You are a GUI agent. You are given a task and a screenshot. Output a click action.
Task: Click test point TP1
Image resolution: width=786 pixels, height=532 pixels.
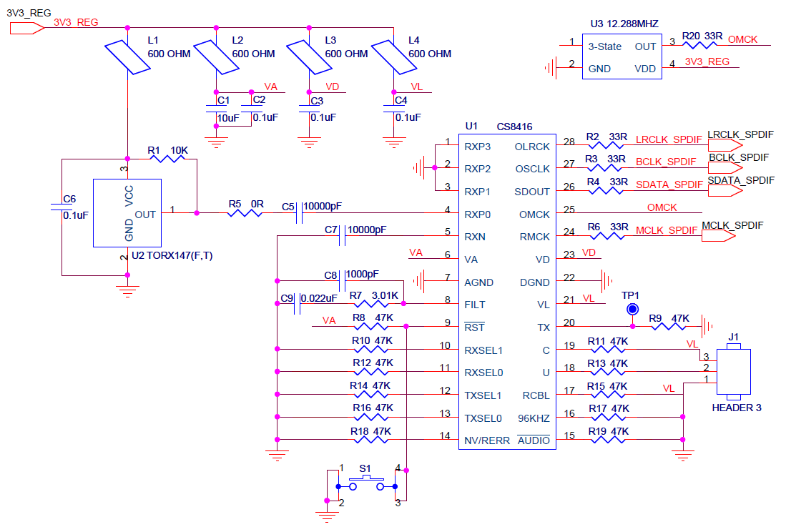(x=632, y=310)
